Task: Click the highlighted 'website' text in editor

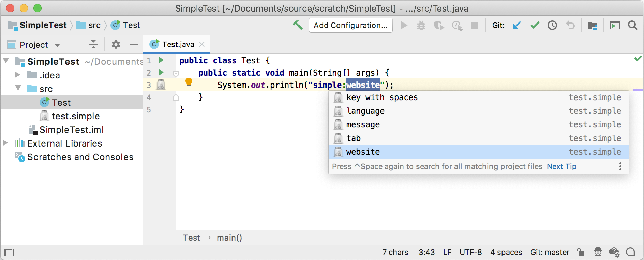Action: pyautogui.click(x=363, y=85)
